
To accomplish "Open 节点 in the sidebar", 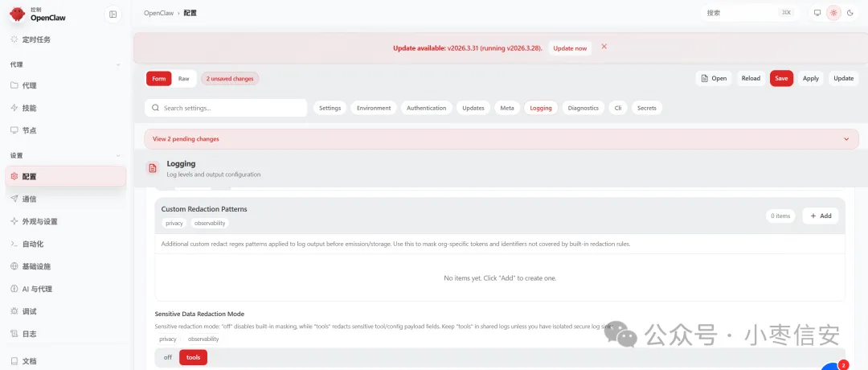I will 67,131.
